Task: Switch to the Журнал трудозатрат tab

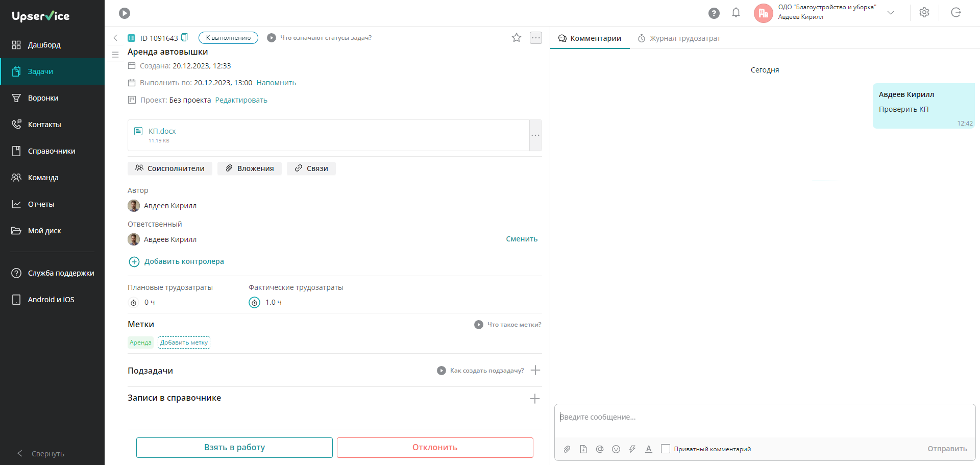Action: point(679,38)
